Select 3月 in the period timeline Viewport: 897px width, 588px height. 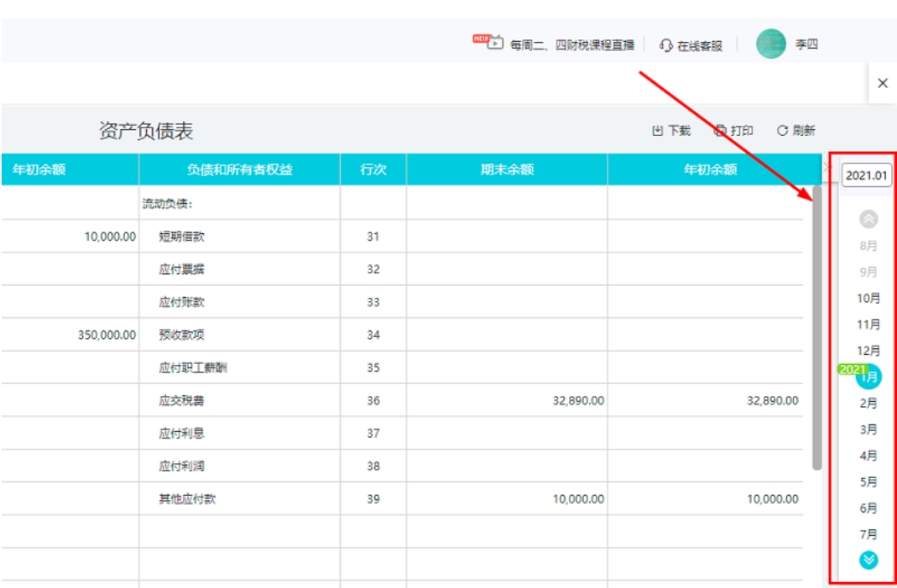tap(868, 429)
